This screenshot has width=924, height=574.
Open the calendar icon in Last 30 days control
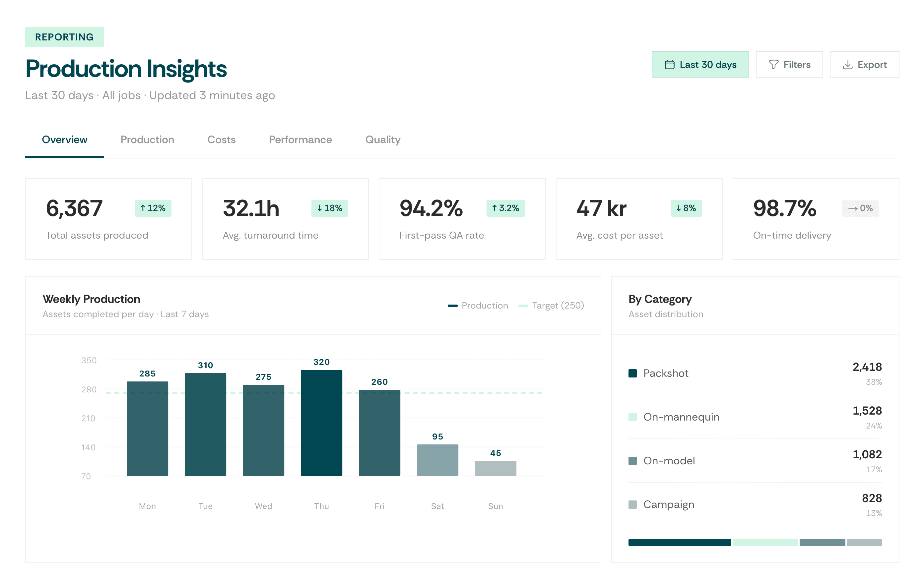pos(670,65)
